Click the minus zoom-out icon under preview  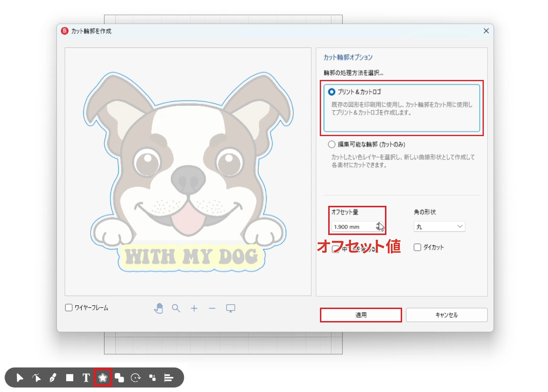212,308
